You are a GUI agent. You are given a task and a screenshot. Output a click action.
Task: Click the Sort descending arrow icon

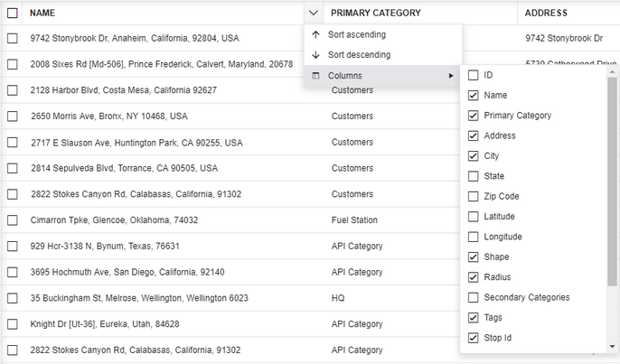click(315, 55)
